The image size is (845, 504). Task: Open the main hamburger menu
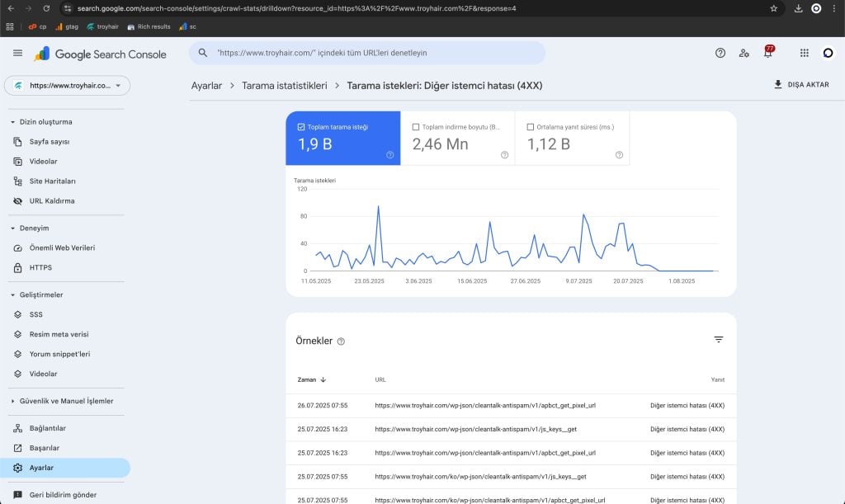pyautogui.click(x=18, y=53)
